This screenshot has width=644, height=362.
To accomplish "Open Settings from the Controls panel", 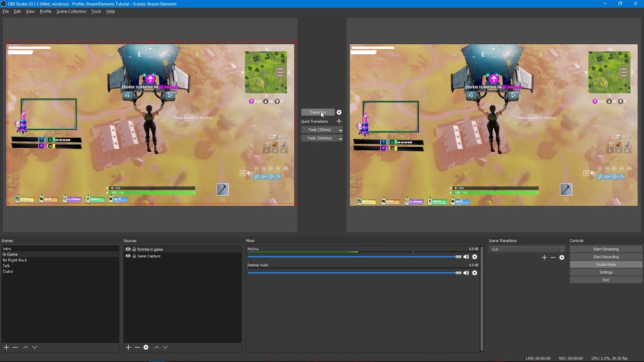I will coord(606,272).
